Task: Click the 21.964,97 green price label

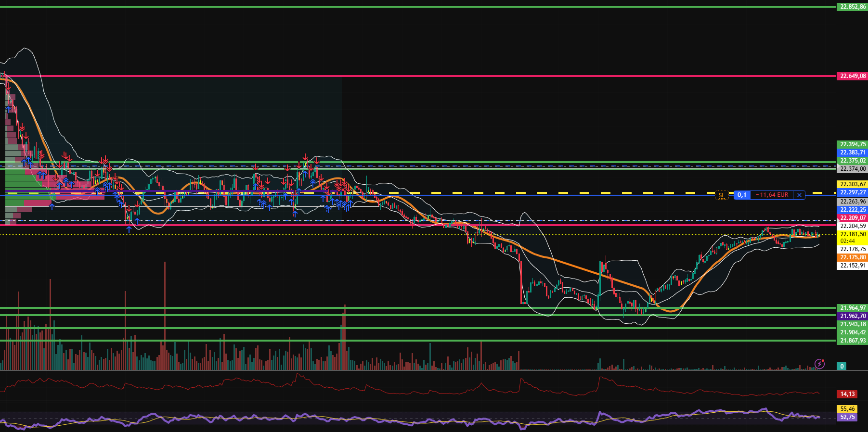Action: tap(853, 308)
